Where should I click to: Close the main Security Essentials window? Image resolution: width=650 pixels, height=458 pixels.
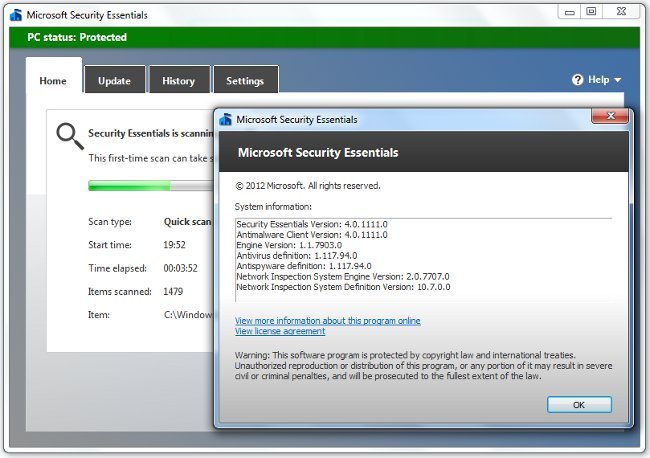point(621,12)
